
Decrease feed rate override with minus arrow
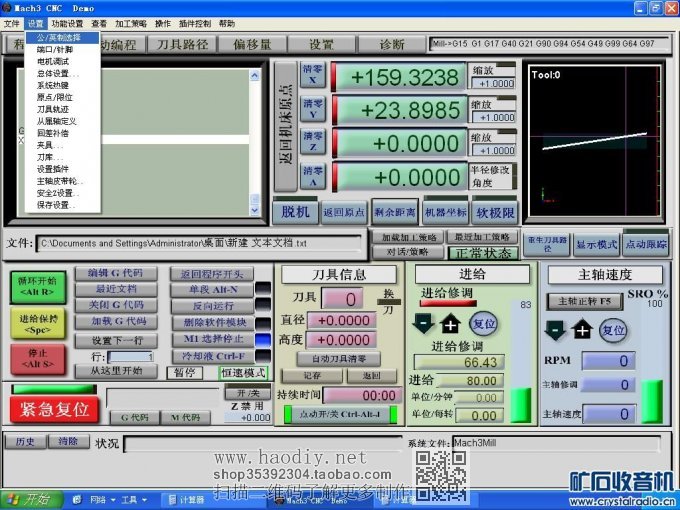coord(424,323)
